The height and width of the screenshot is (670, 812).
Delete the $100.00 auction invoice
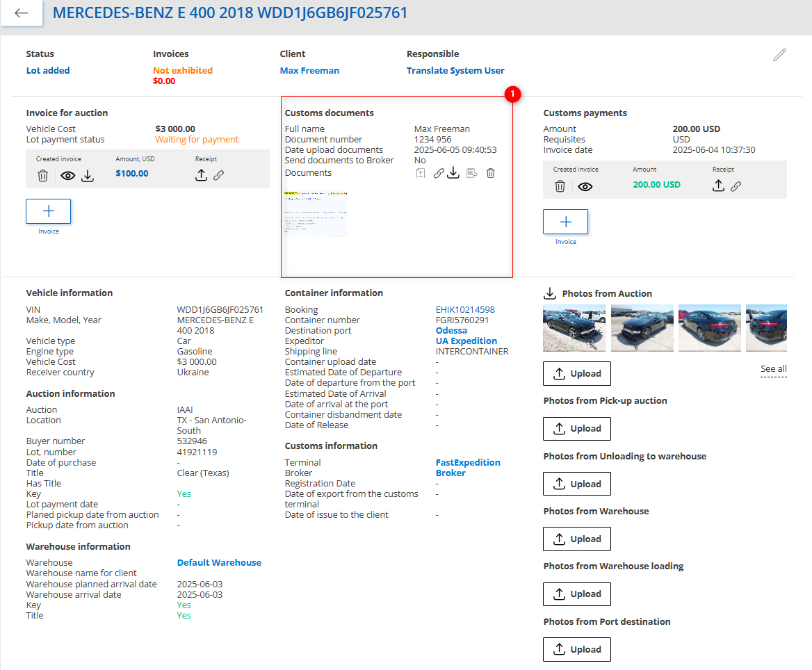43,176
